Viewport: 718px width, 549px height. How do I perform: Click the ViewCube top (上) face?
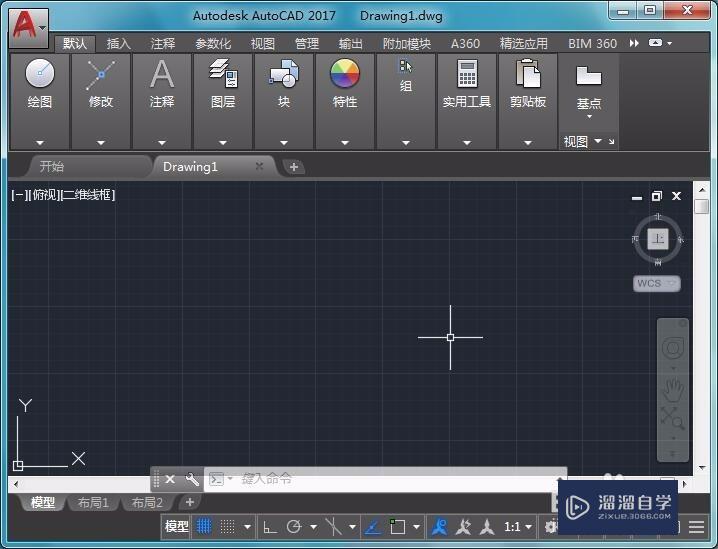click(x=658, y=239)
